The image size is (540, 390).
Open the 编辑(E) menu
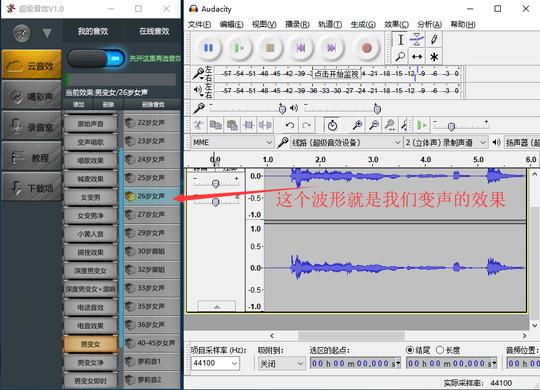point(231,24)
